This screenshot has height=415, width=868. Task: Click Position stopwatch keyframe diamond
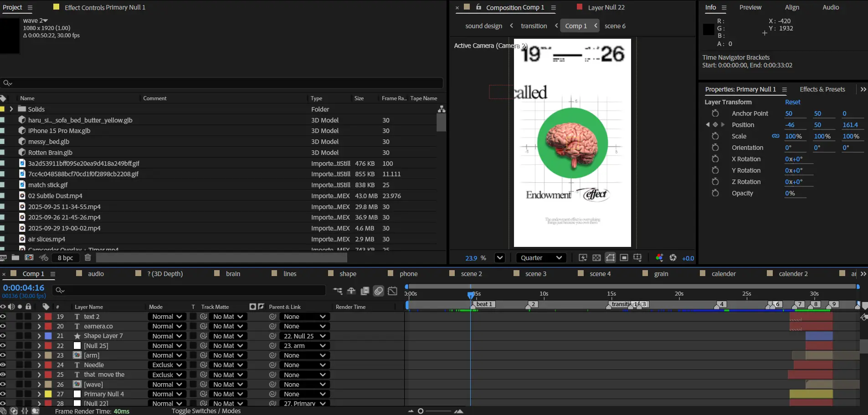(715, 125)
